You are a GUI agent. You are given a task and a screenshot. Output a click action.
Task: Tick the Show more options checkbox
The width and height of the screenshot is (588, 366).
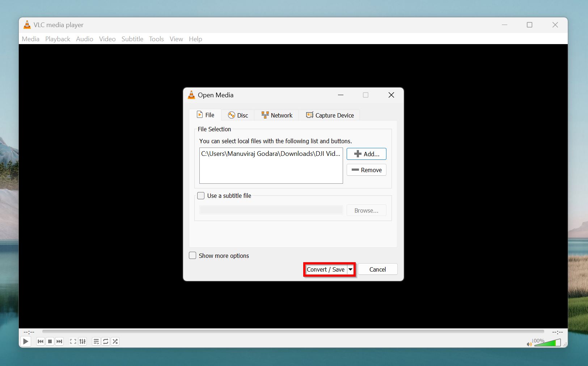[x=193, y=256]
